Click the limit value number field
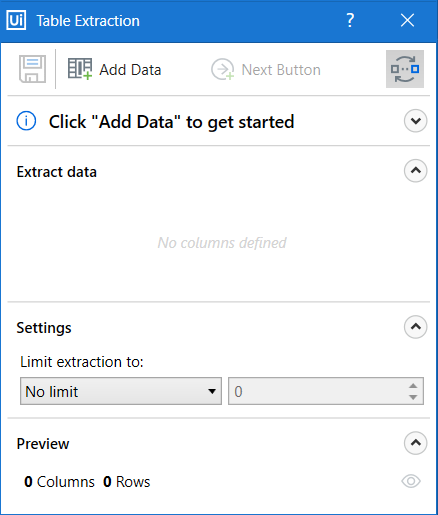438x515 pixels. [x=317, y=391]
